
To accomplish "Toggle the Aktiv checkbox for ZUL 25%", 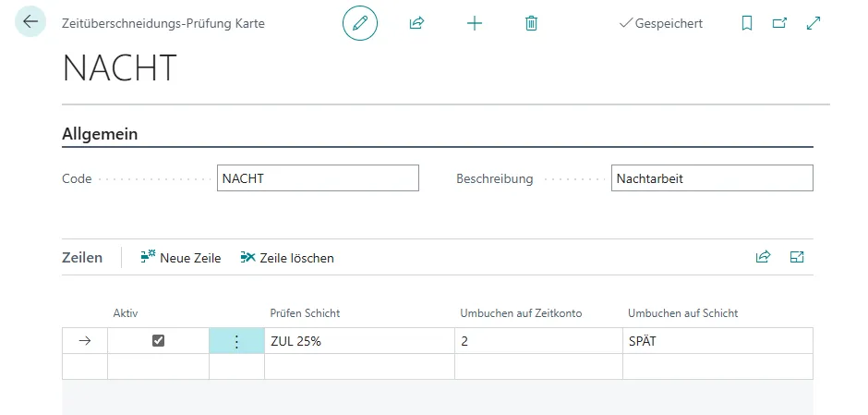I will click(x=158, y=341).
